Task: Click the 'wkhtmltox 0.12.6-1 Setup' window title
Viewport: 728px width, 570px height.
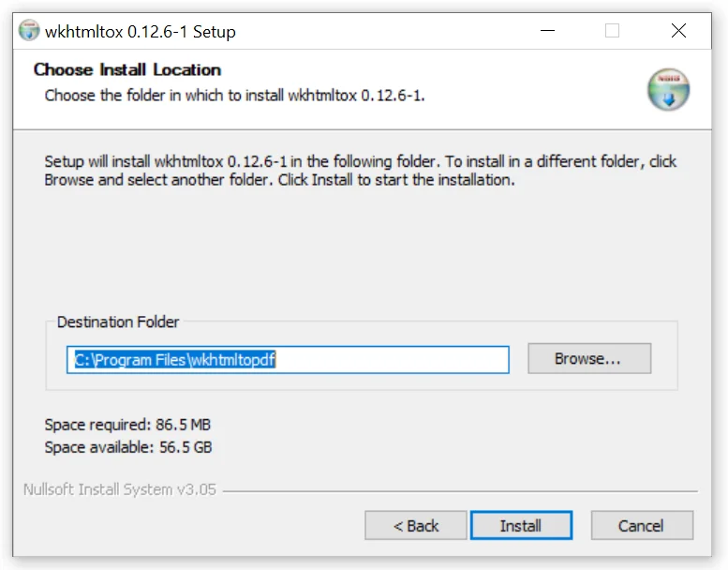Action: coord(141,32)
